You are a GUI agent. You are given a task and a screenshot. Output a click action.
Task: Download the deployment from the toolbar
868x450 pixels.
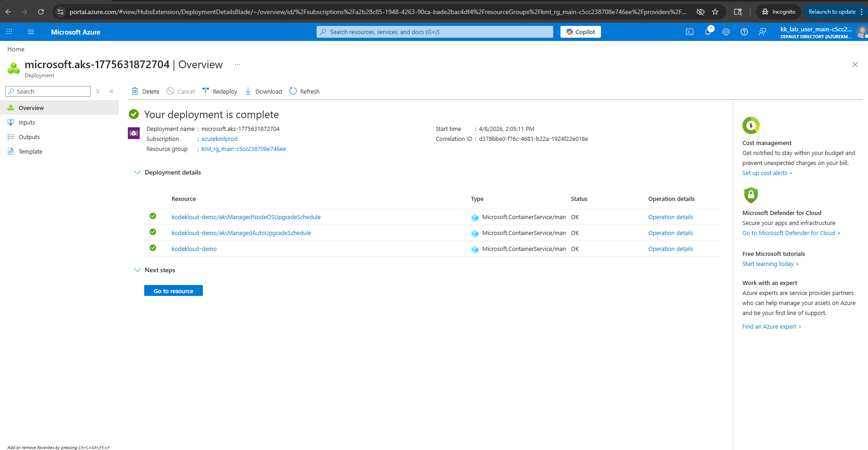tap(263, 91)
